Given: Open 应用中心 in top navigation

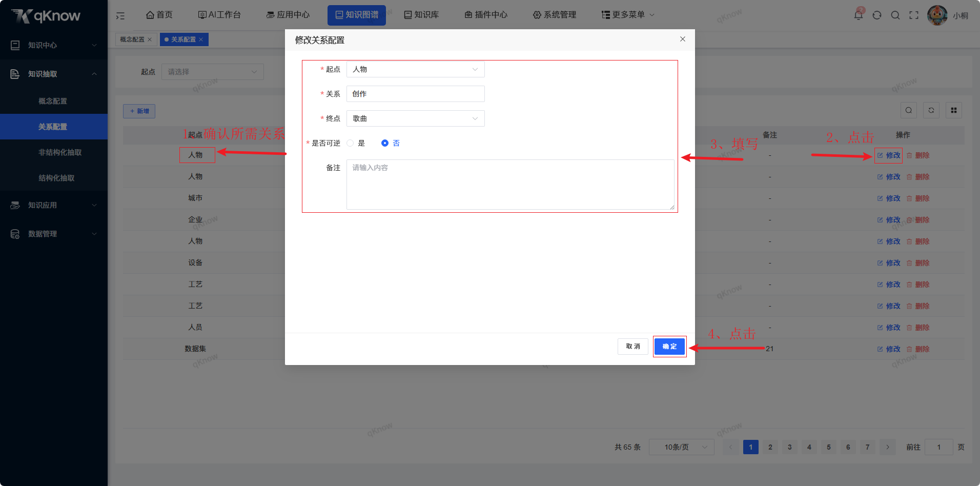Looking at the screenshot, I should [x=288, y=15].
